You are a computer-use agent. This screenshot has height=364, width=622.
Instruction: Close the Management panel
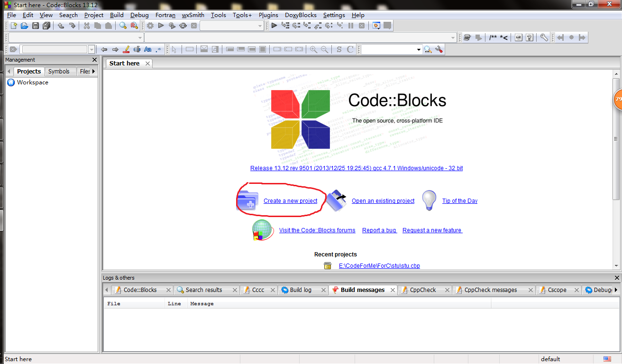94,60
